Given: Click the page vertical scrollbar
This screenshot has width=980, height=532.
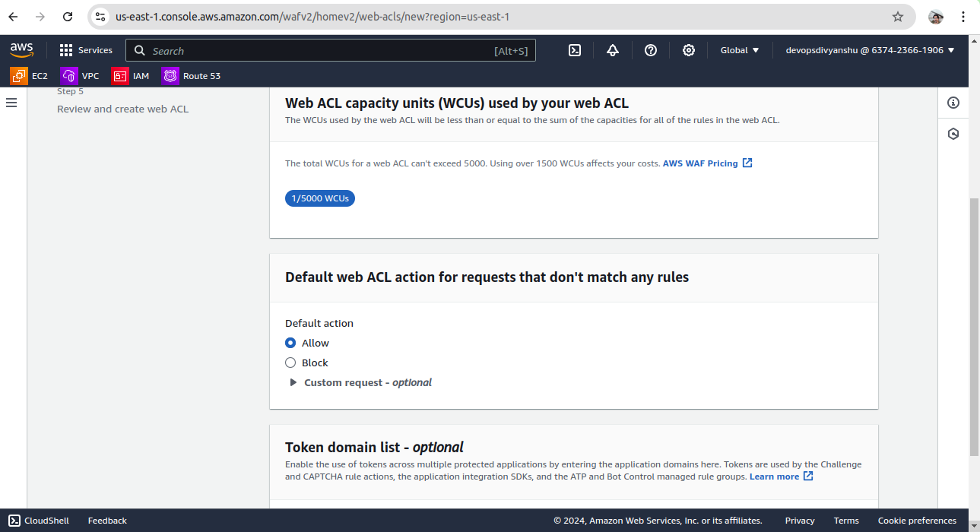Looking at the screenshot, I should [975, 327].
